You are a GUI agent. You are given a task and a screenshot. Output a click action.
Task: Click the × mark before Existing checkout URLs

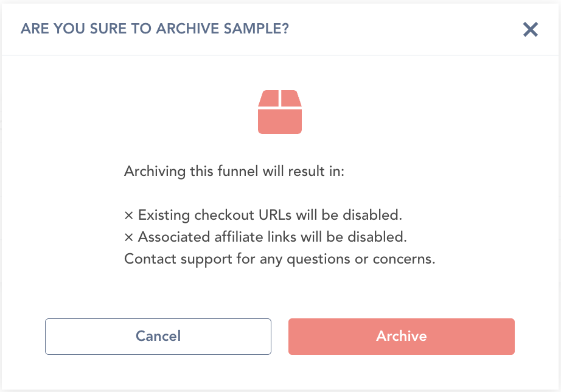point(128,215)
